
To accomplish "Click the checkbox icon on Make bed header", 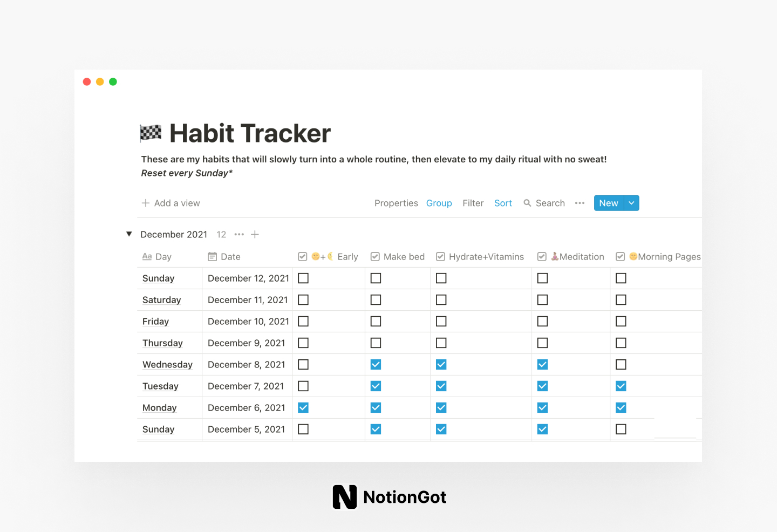I will [x=375, y=256].
